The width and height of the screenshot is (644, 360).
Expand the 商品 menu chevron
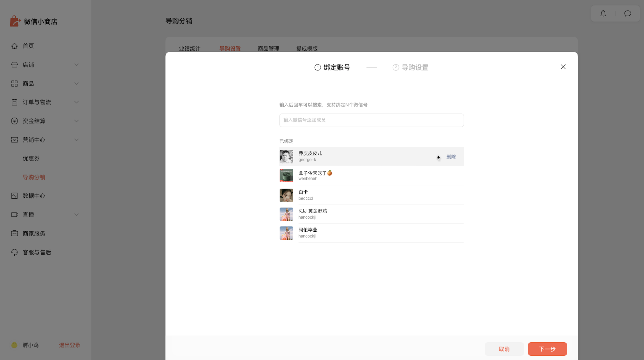pyautogui.click(x=76, y=84)
